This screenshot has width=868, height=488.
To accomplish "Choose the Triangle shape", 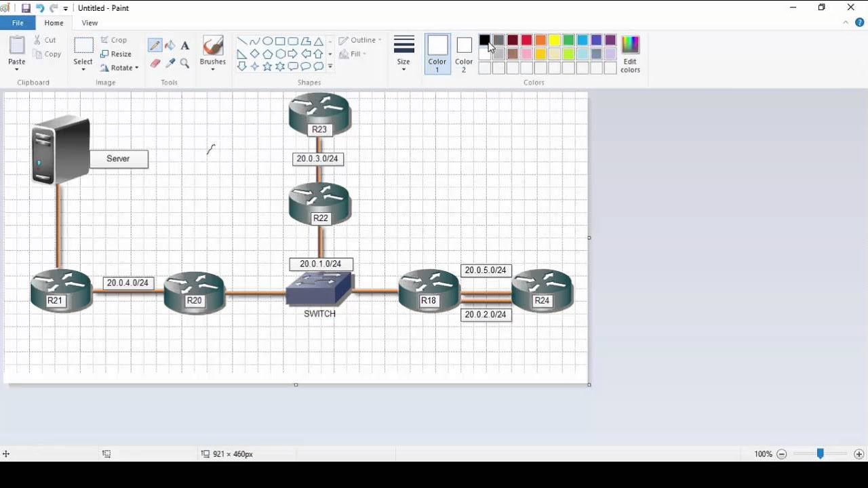I will tap(318, 41).
